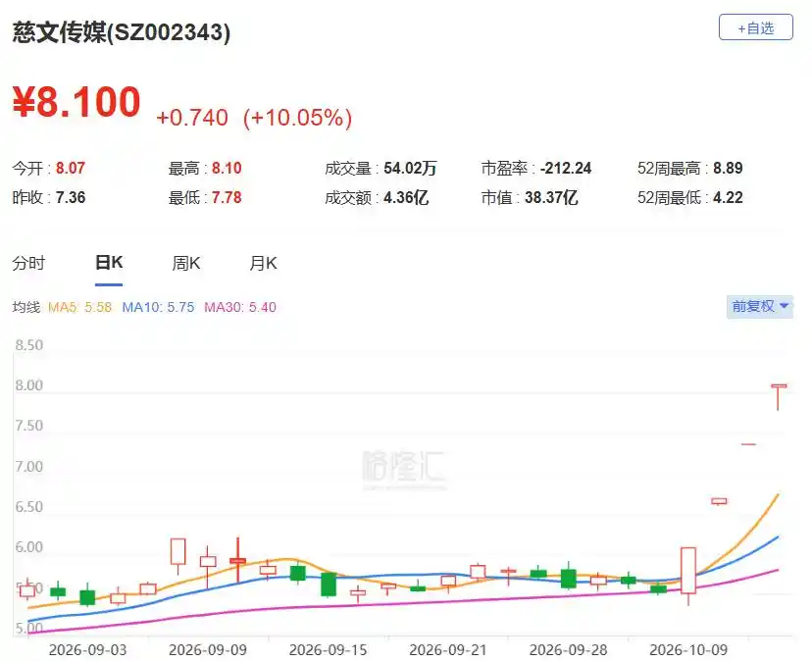The height and width of the screenshot is (662, 812).
Task: Click the 市盈率 value -212.24
Action: pos(566,168)
